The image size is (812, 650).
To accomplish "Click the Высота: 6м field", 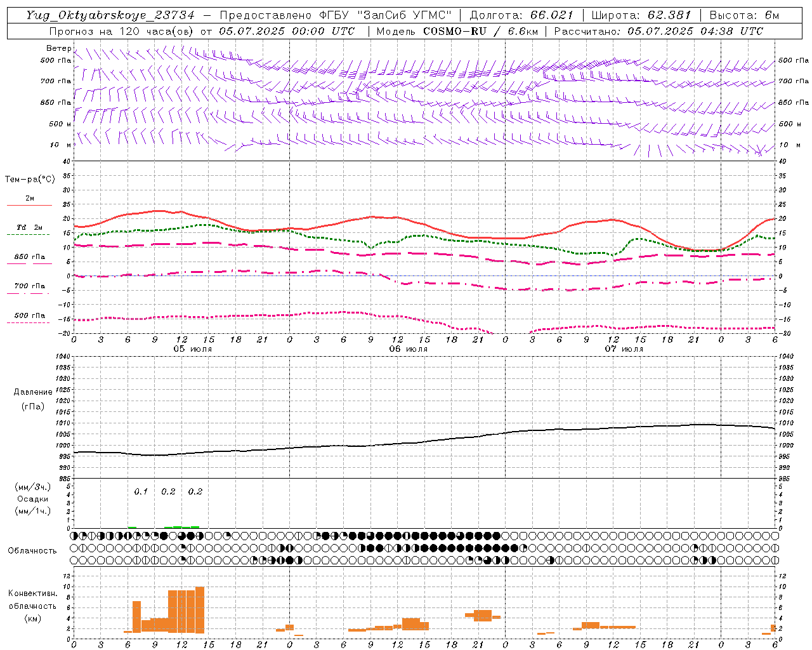I will [x=745, y=15].
